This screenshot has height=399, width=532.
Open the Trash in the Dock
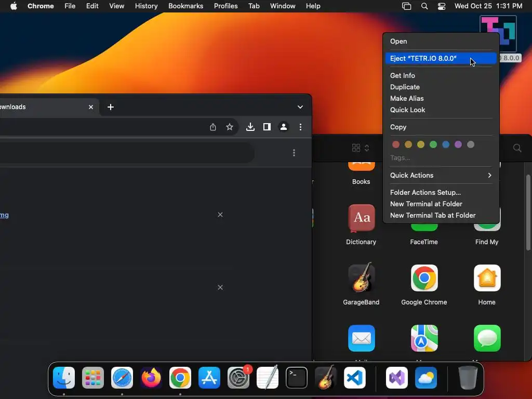[x=468, y=378]
